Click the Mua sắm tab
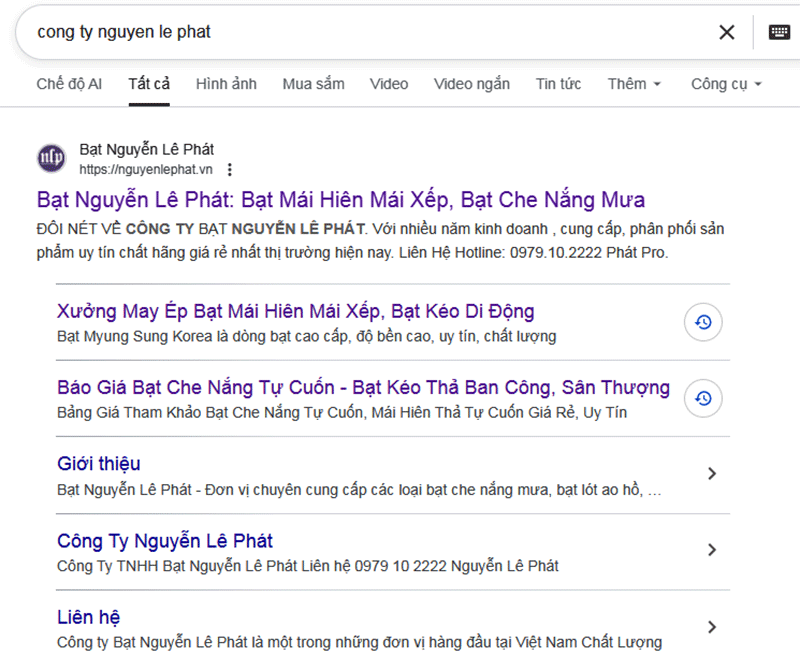Viewport: 800px width, 656px height. pyautogui.click(x=313, y=84)
